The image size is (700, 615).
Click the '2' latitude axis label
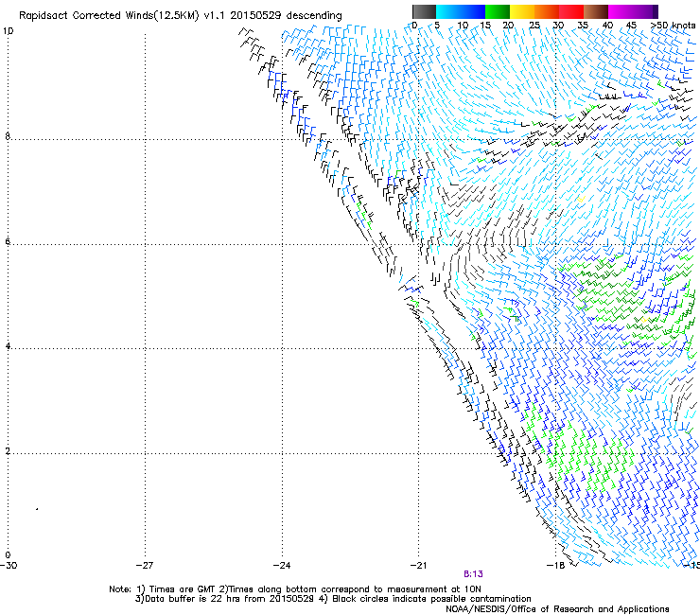pos(8,451)
